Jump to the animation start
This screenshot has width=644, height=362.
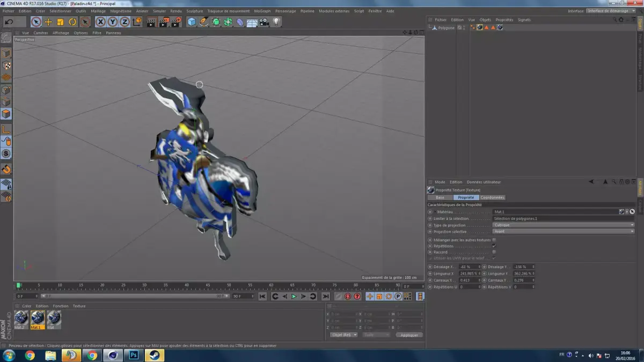(x=262, y=297)
